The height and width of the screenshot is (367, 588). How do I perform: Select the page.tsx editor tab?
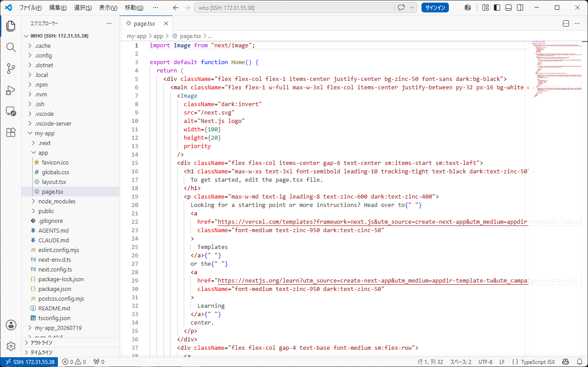[146, 24]
